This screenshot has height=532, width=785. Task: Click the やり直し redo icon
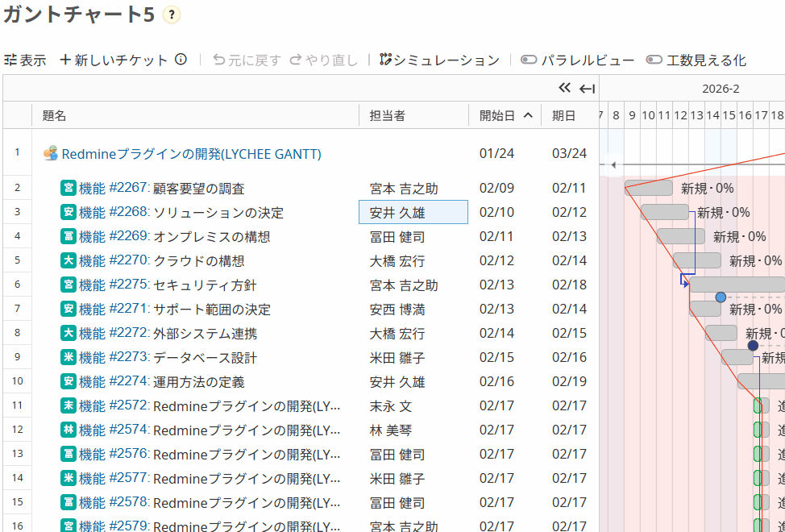click(x=295, y=59)
